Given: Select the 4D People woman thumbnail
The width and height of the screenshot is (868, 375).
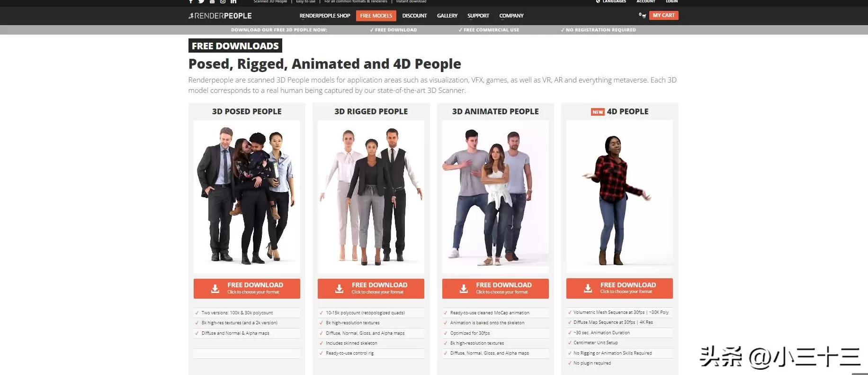Looking at the screenshot, I should click(619, 197).
